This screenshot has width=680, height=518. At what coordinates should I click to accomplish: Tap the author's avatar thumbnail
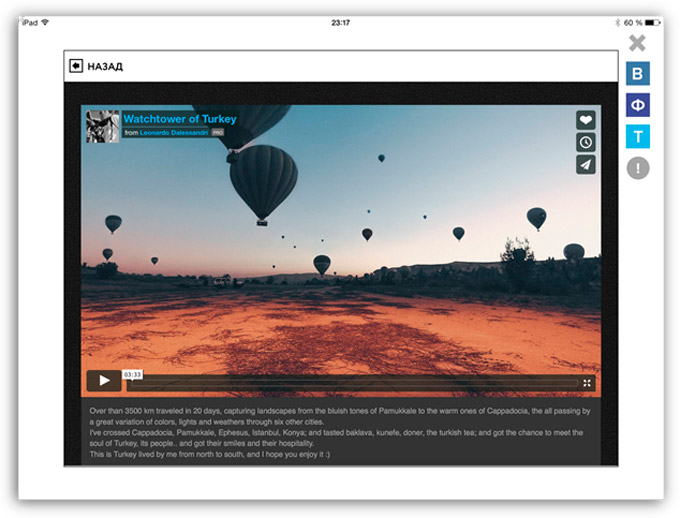[x=102, y=126]
